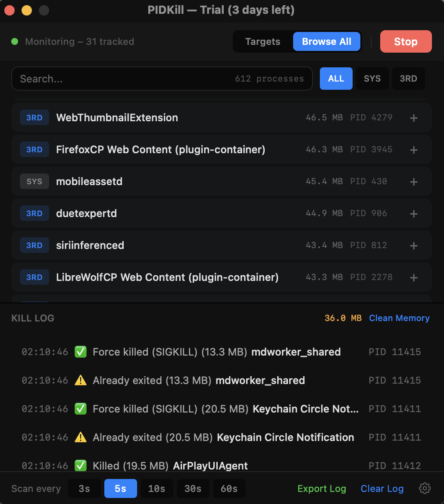
Task: Click plus icon beside LibreWolfCP Web Content
Action: click(413, 277)
